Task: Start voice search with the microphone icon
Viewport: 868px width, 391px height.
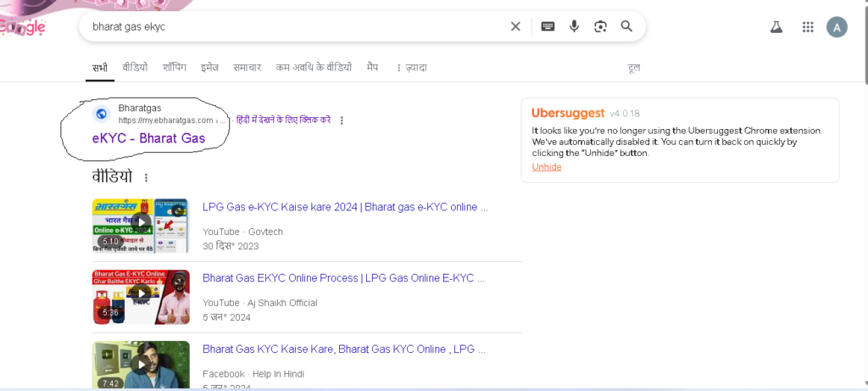Action: tap(574, 26)
